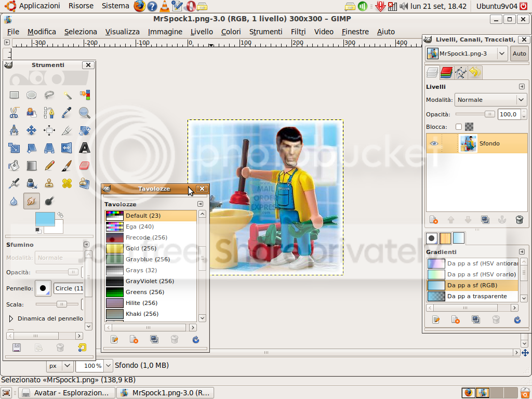Screen dimensions: 532x399
Task: Select the Fuzzy Select magic wand tool
Action: [x=67, y=95]
